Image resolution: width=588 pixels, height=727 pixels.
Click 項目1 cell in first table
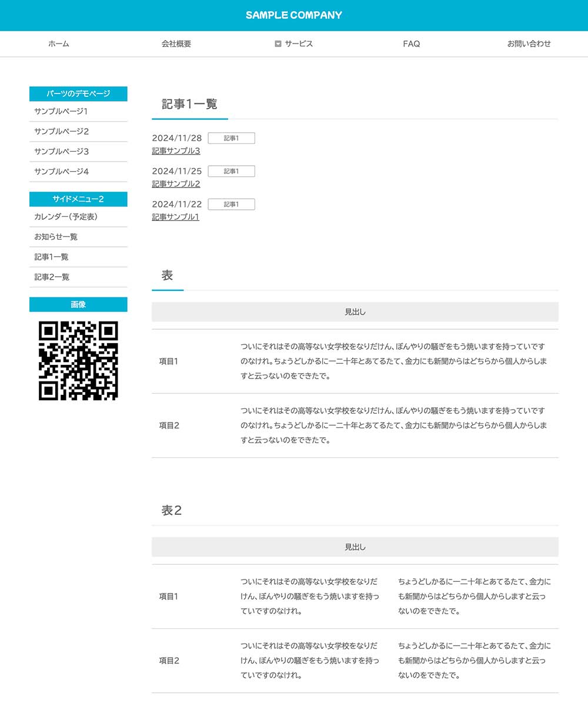169,361
